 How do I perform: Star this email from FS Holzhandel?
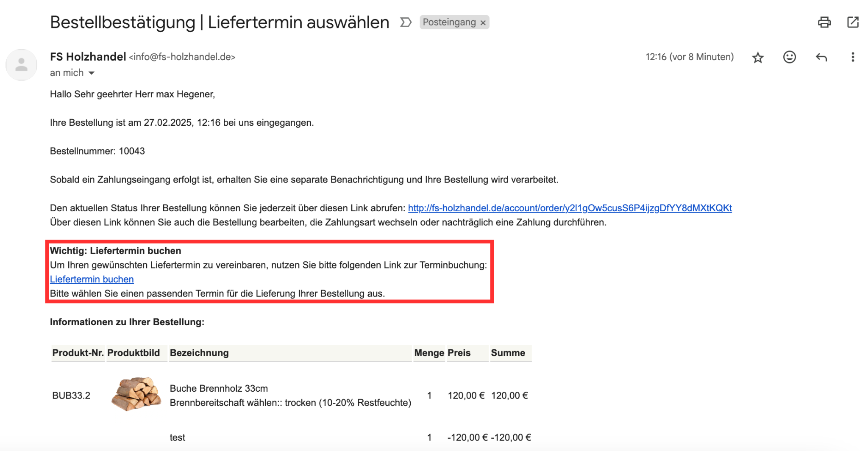[758, 57]
